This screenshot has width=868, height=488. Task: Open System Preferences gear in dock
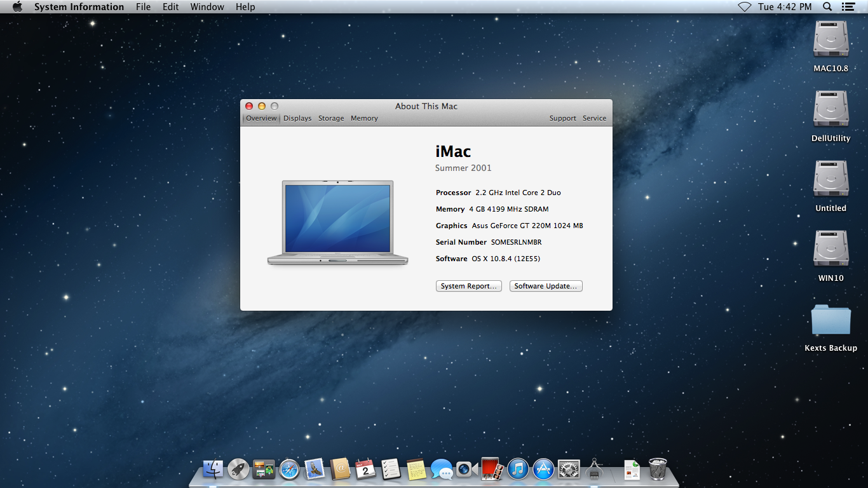[569, 470]
